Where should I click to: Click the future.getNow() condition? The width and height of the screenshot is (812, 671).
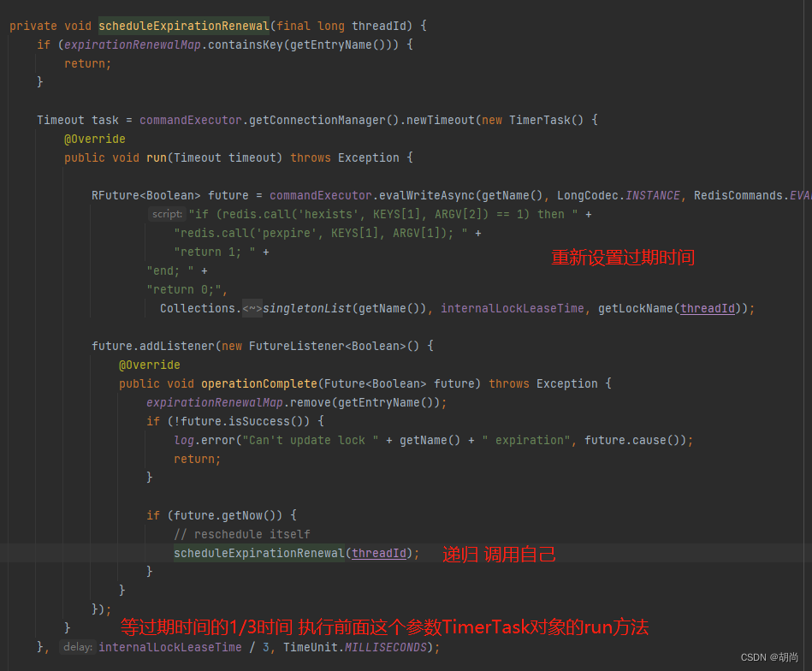[228, 515]
